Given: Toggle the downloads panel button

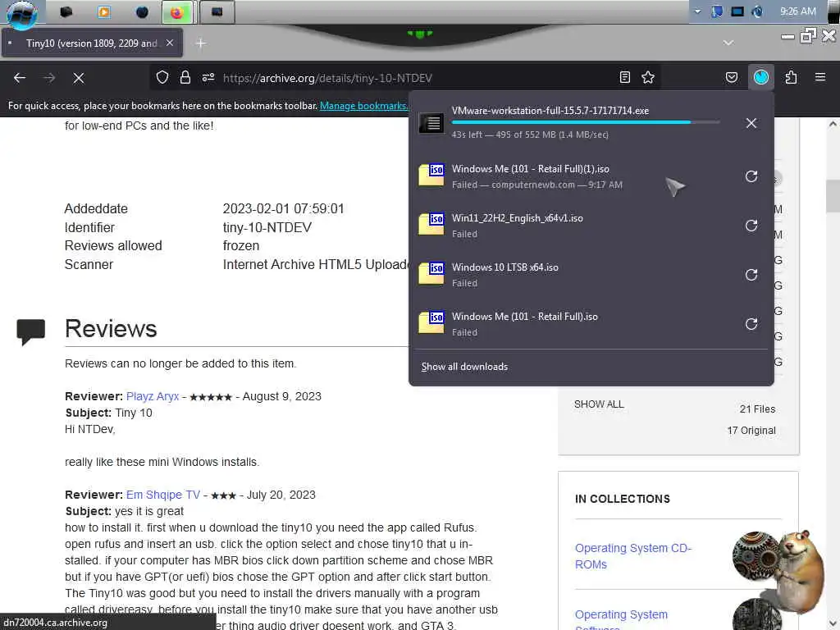Looking at the screenshot, I should pyautogui.click(x=761, y=78).
